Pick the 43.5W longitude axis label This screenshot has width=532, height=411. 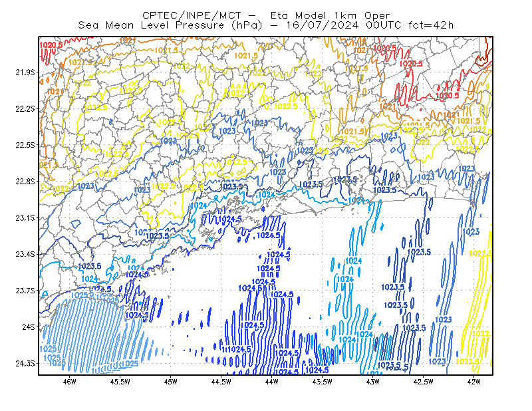[x=323, y=382]
